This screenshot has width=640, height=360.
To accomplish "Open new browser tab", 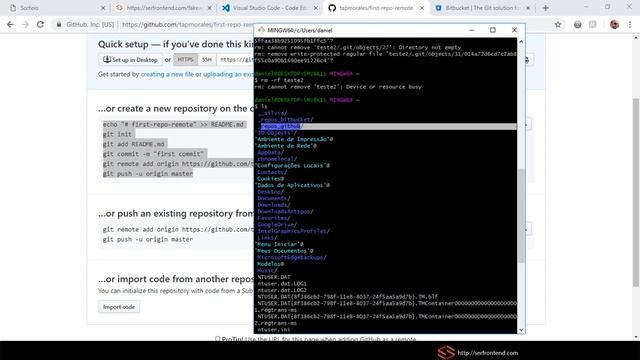I will (545, 8).
